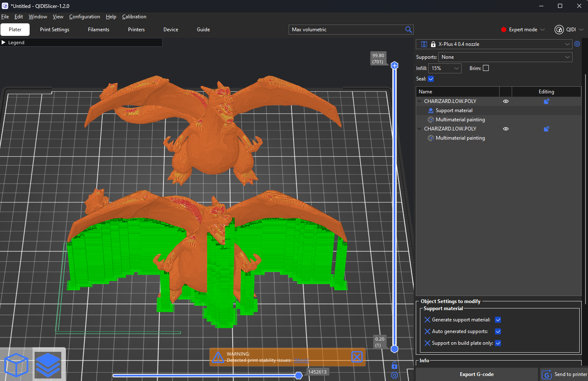
Task: Switch to Print Settings tab
Action: (55, 30)
